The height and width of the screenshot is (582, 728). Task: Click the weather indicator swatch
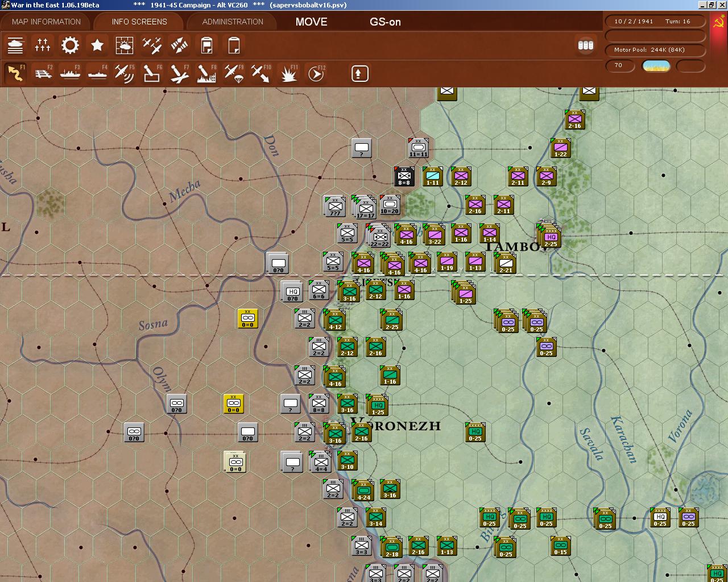pyautogui.click(x=656, y=66)
